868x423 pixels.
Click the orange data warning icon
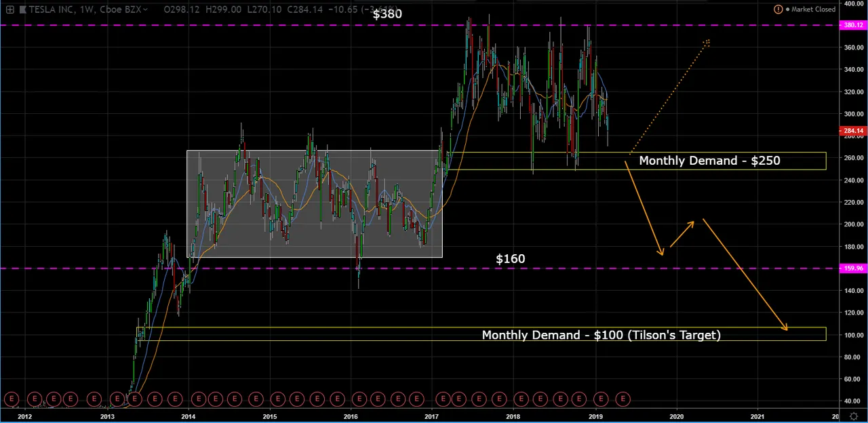778,9
